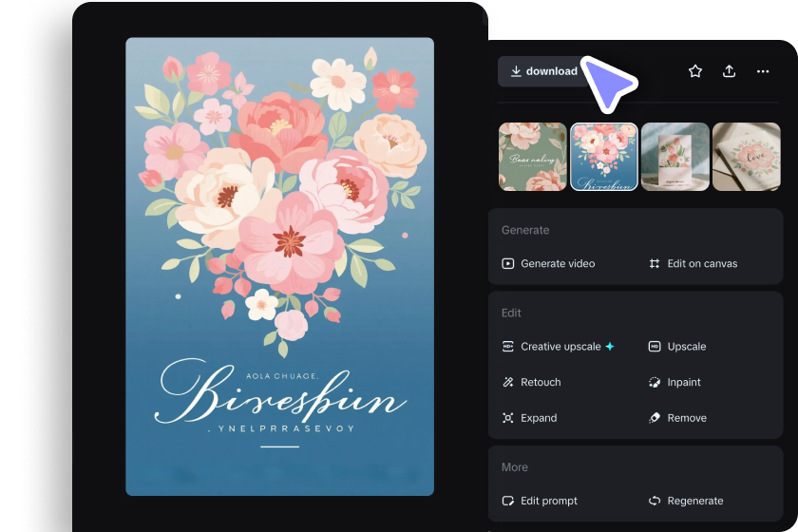Viewport: 798px width, 532px height.
Task: Choose Creative upscale
Action: (x=559, y=347)
